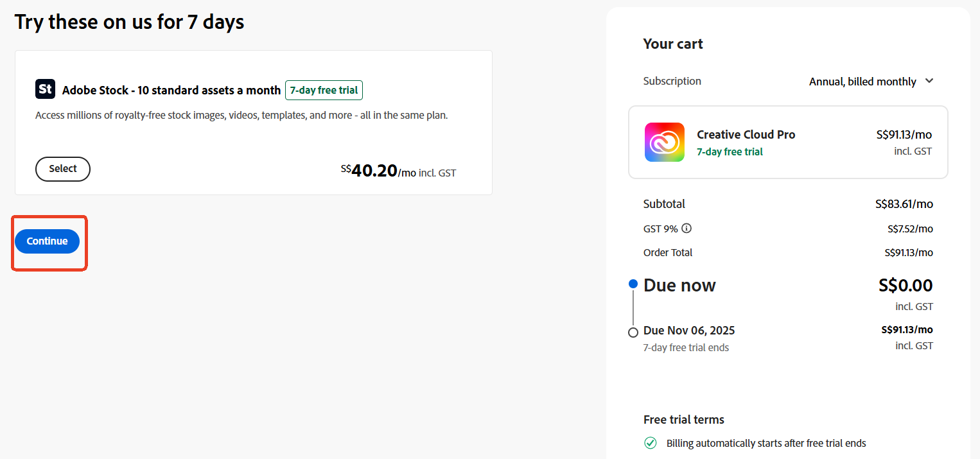Image resolution: width=980 pixels, height=459 pixels.
Task: Open the Creative Cloud Pro plan card
Action: (788, 142)
